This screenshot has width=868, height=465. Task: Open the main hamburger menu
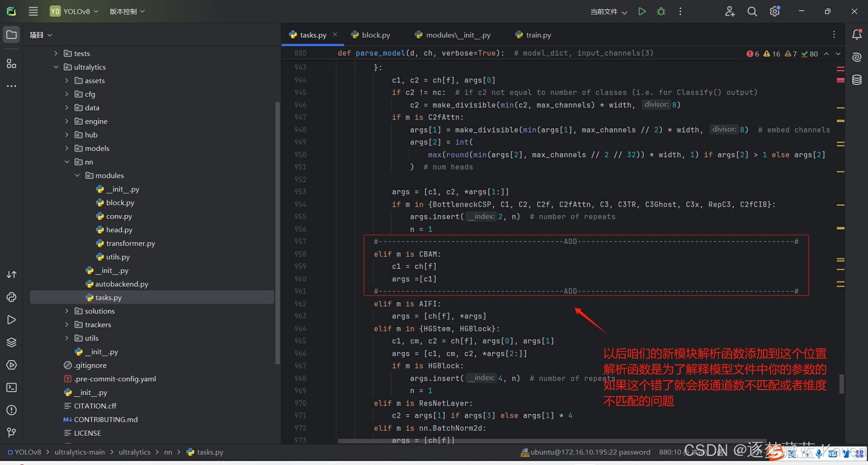[33, 11]
